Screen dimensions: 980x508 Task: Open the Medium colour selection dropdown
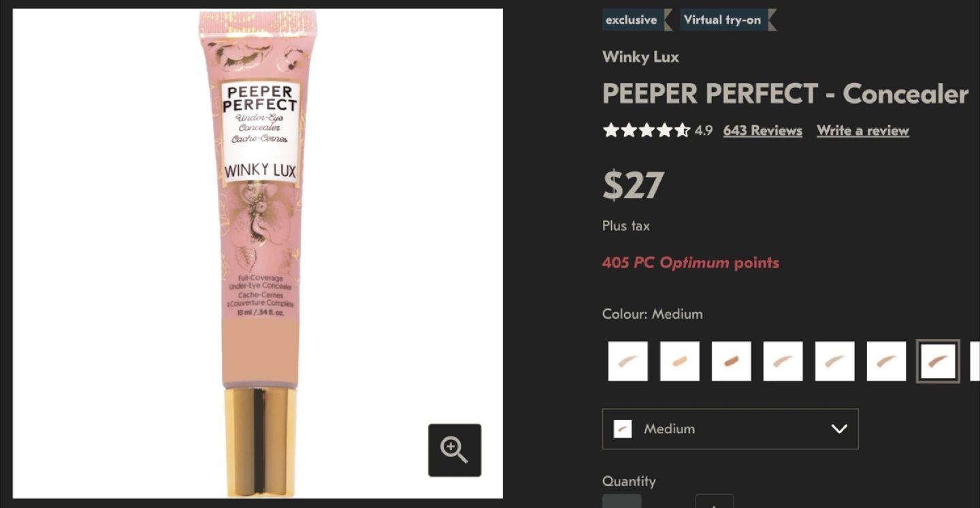pos(730,429)
